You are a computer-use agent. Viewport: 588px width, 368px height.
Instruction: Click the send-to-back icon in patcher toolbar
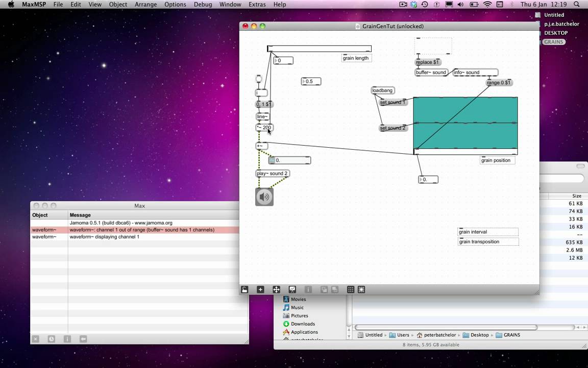click(x=334, y=289)
